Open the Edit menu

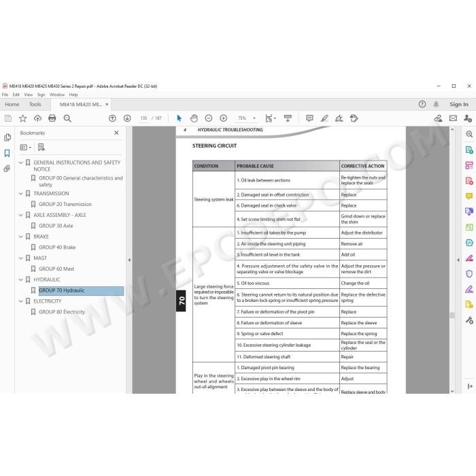(16, 95)
